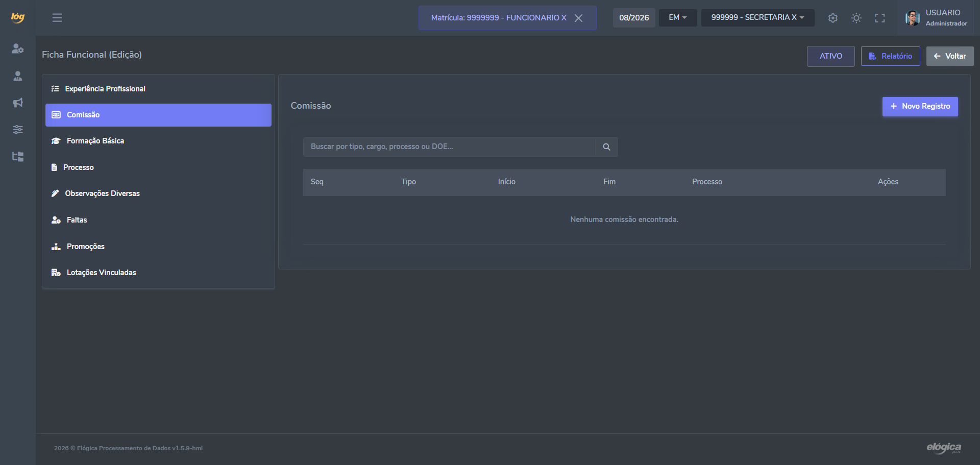Open Lotações Vinculadas section
Screen dimensions: 980x465
point(158,273)
